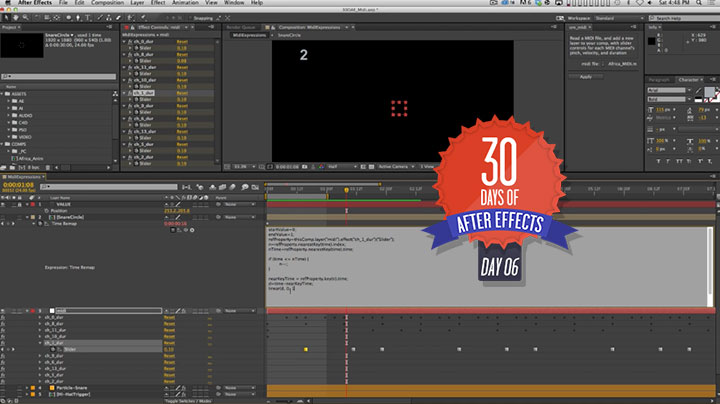Click the Graph Editor icon in timeline

click(255, 187)
